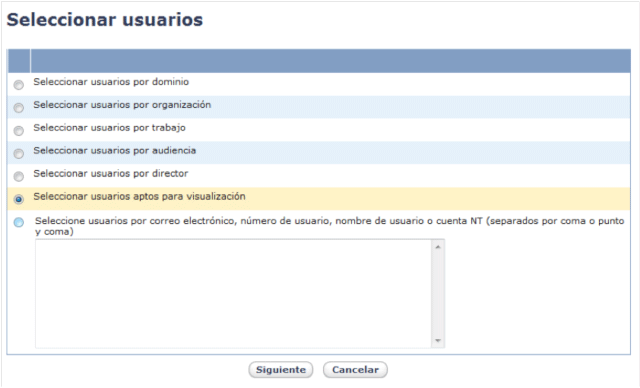Select the 'por director' radio button

[x=19, y=176]
